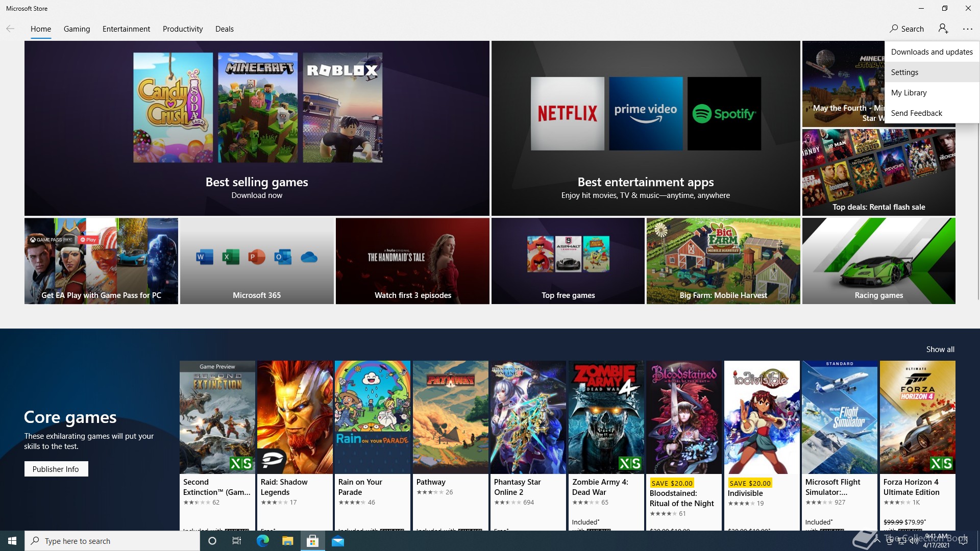Open the Minecraft game tile
The height and width of the screenshot is (551, 980).
[x=258, y=108]
